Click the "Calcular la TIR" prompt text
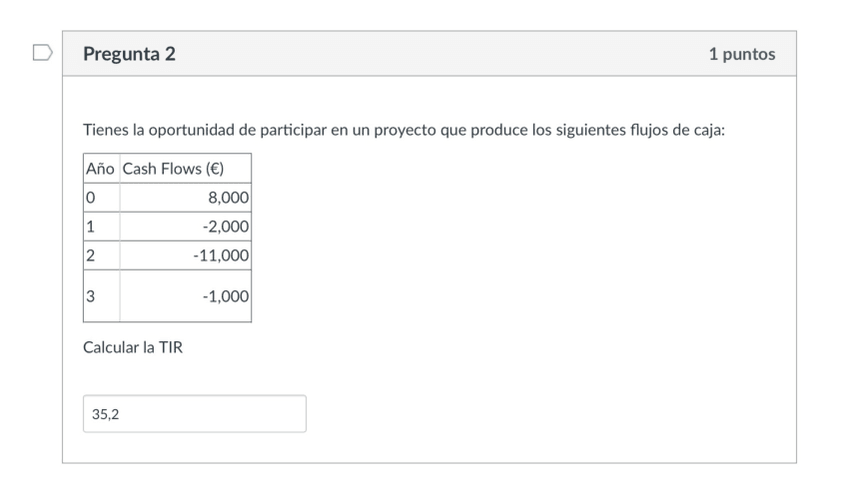This screenshot has width=848, height=494. point(133,348)
